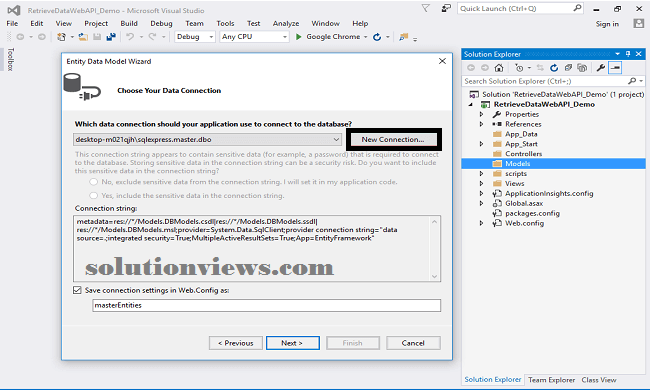The image size is (652, 390).
Task: Click the New Project toolbar icon
Action: click(x=61, y=37)
